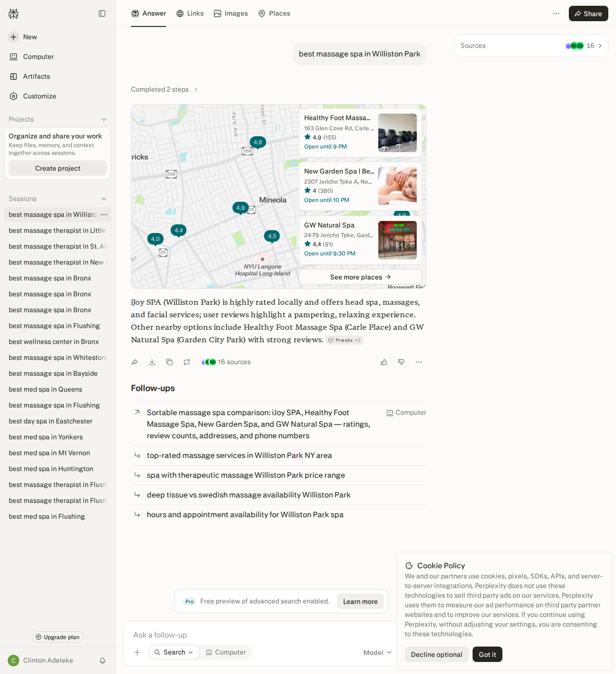This screenshot has width=616, height=674.
Task: Switch to the Places tab
Action: [x=274, y=13]
